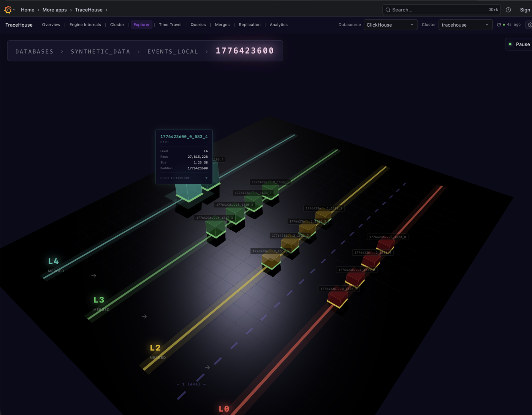
Task: Open the Analytics tab
Action: (279, 25)
